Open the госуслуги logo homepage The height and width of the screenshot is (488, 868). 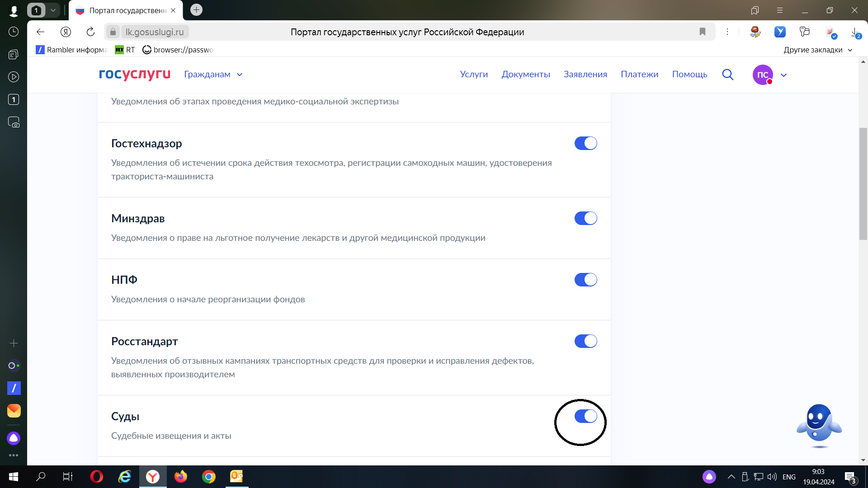point(135,74)
